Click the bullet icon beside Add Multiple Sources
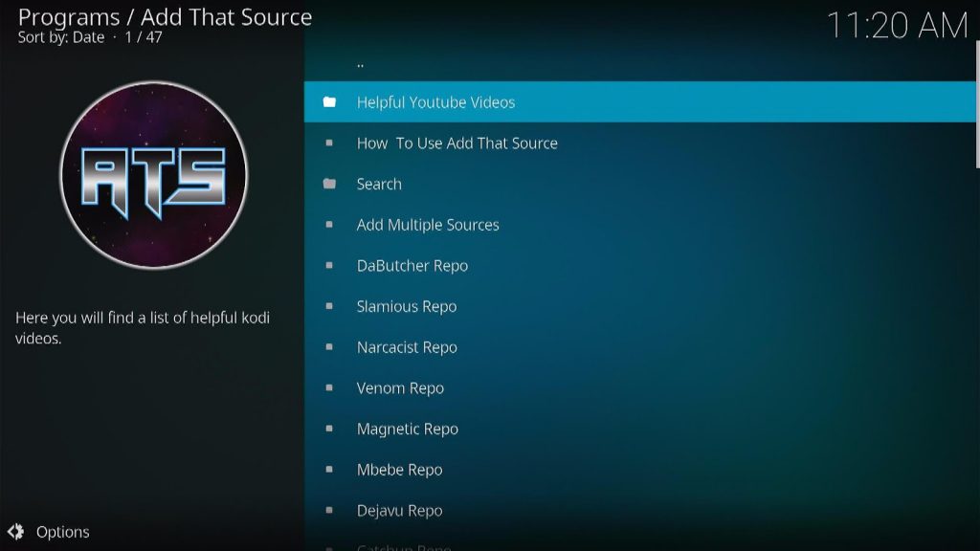Viewport: 980px width, 551px height. [329, 224]
